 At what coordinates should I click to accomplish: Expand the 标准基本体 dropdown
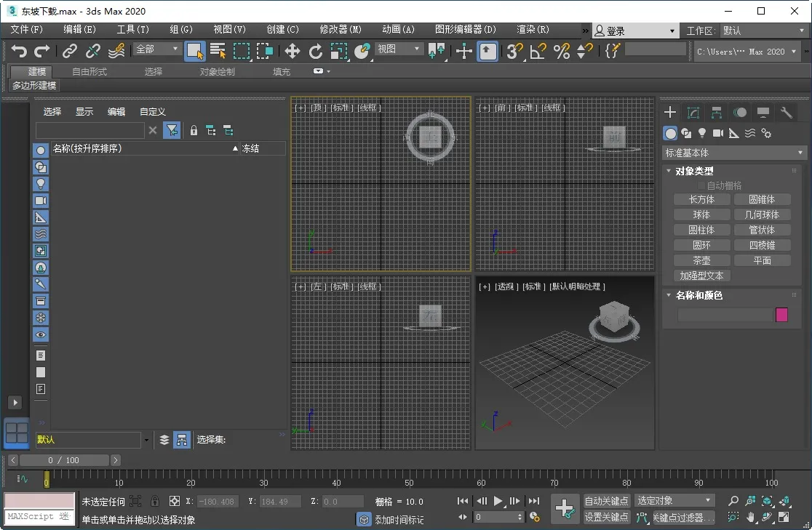[734, 153]
